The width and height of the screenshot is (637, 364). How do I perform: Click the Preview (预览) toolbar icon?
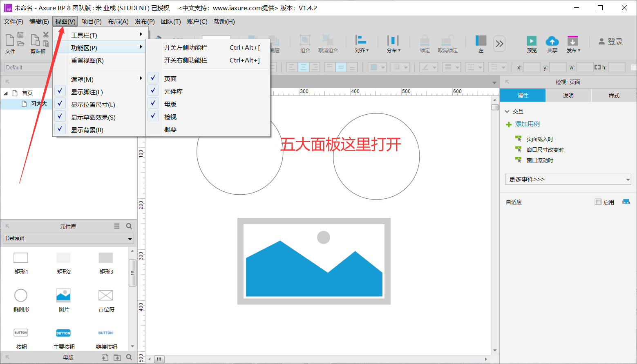[x=532, y=41]
